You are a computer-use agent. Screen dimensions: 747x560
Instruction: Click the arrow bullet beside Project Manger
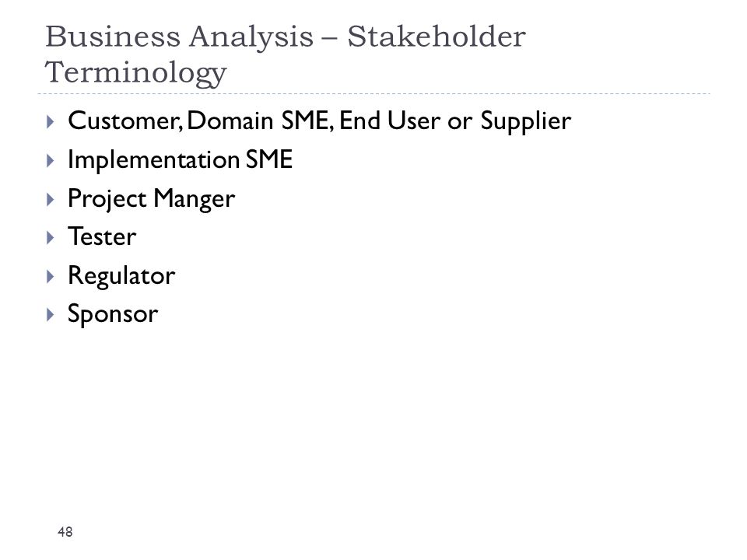[x=51, y=199]
